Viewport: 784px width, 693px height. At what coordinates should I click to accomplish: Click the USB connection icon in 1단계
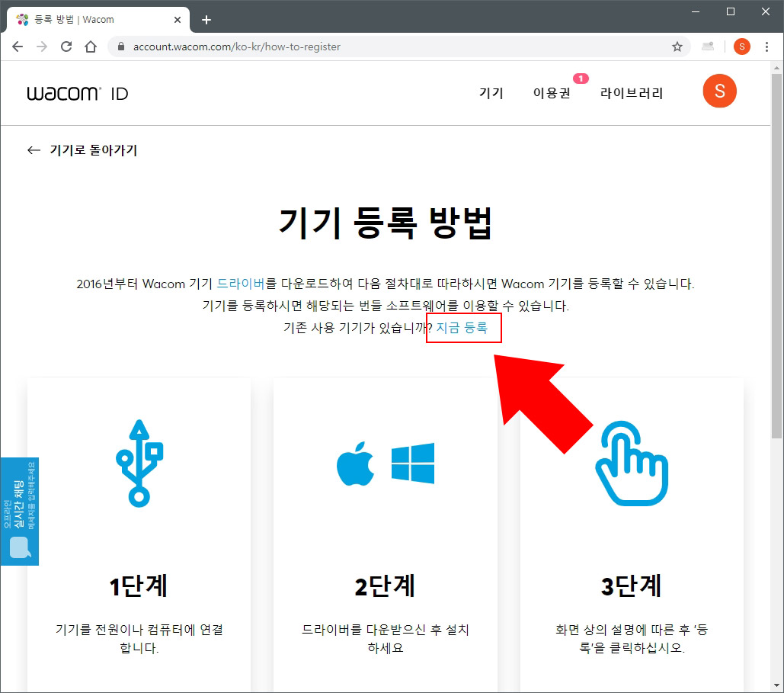pos(139,461)
